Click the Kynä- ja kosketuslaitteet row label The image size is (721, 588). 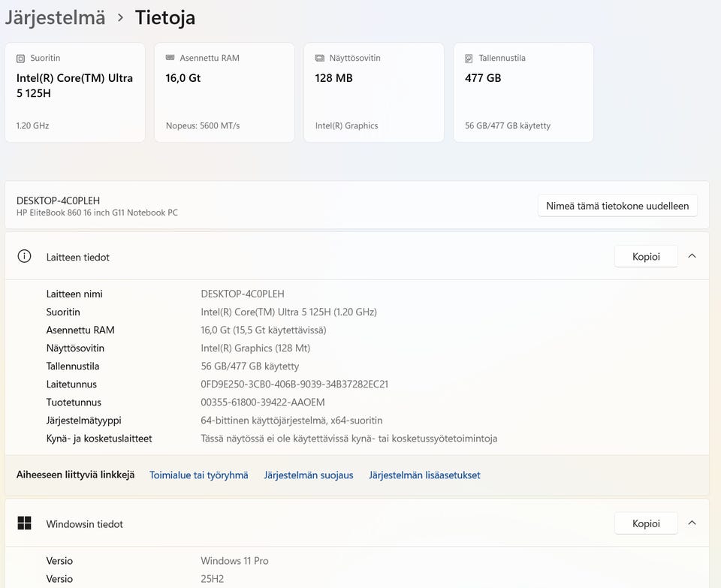pos(99,438)
